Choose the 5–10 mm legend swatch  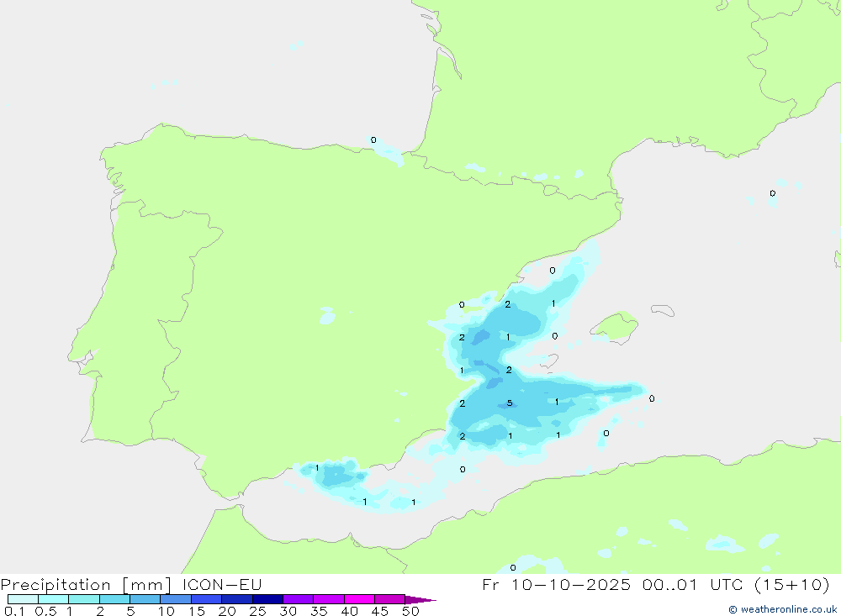(145, 599)
